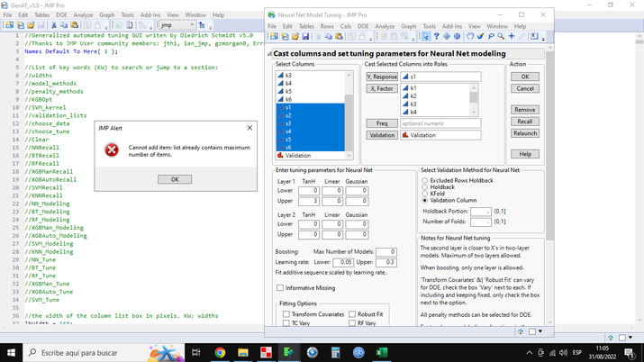The height and width of the screenshot is (362, 644).
Task: Click the Layer 1 TanH Upper field
Action: [x=309, y=201]
